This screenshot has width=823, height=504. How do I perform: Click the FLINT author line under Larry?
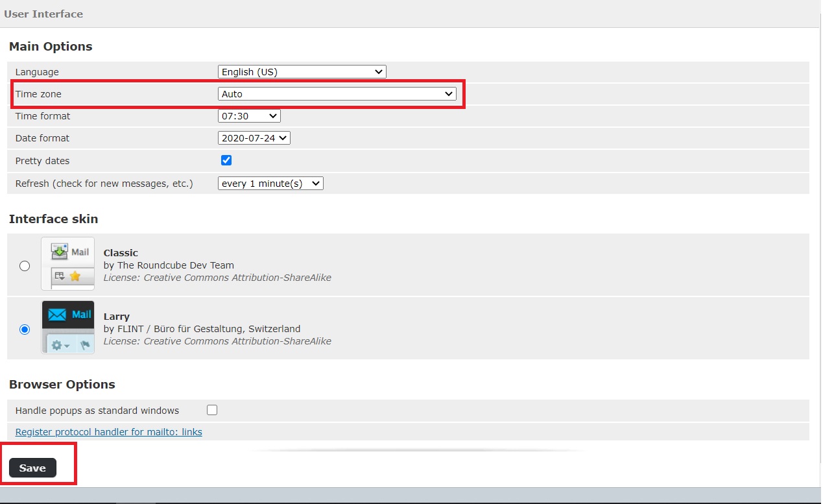point(202,329)
